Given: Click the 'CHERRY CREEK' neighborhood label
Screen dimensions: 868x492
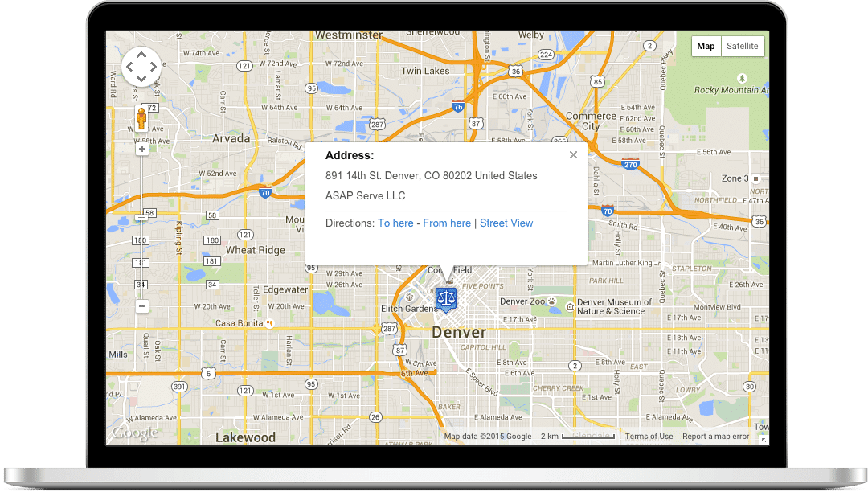Looking at the screenshot, I should tap(558, 388).
